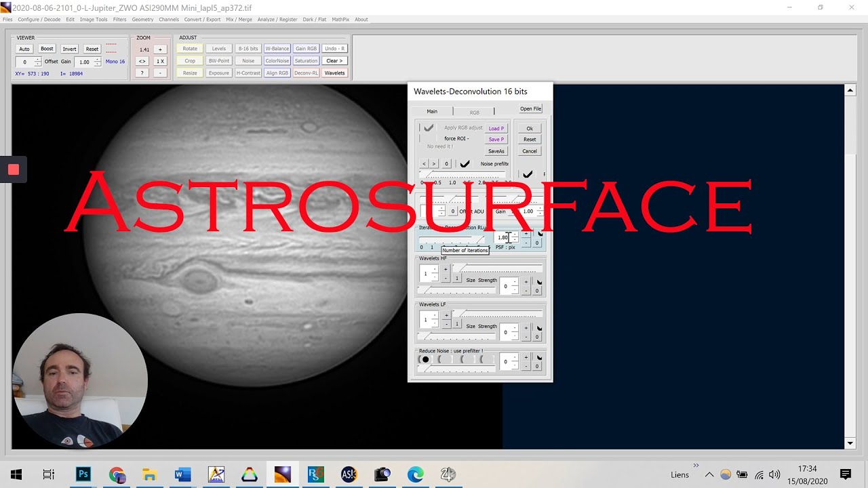Open the notification center icon
868x488 pixels.
point(846,474)
